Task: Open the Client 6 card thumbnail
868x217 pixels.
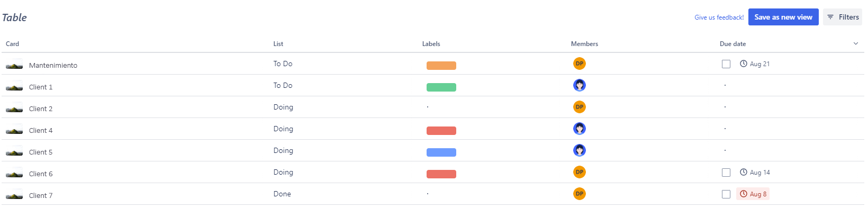Action: point(14,173)
